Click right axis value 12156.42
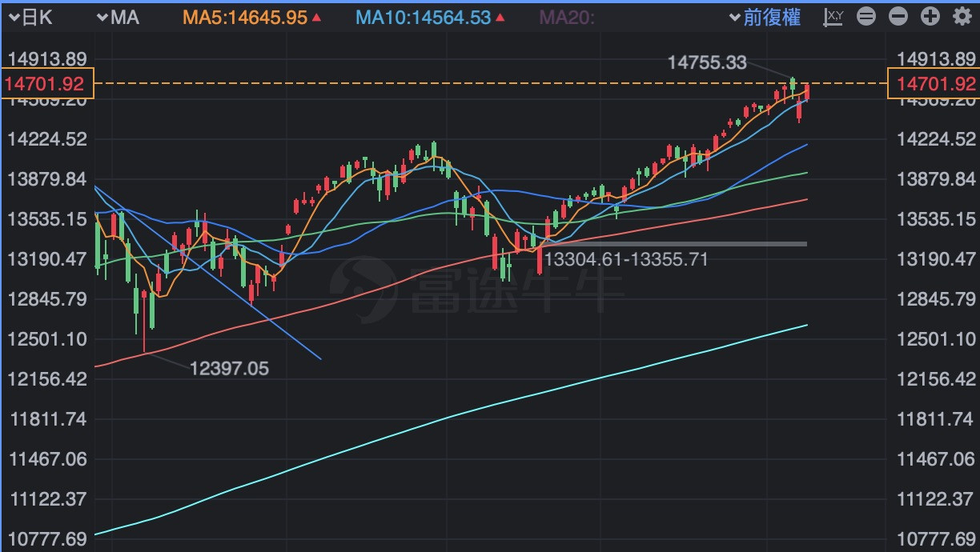Screen dimensions: 980x552 click(938, 379)
